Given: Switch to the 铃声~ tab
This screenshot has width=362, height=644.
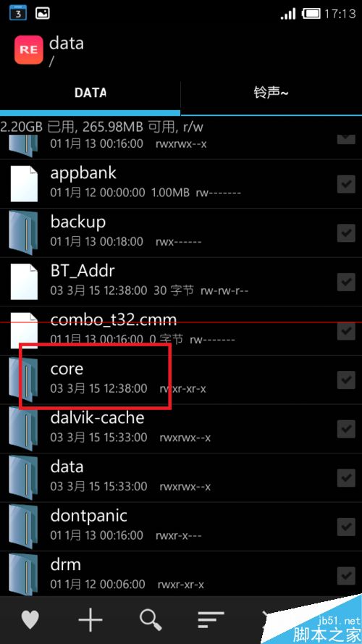Looking at the screenshot, I should pos(271,93).
